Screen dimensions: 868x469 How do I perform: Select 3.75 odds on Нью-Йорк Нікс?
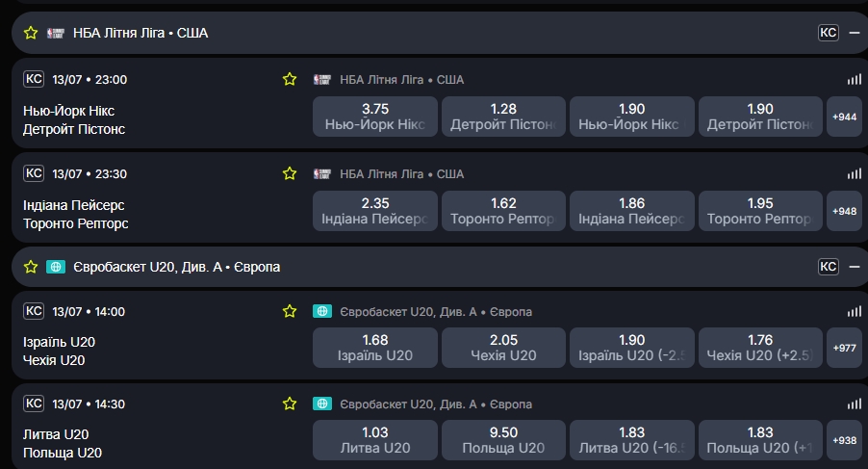375,117
